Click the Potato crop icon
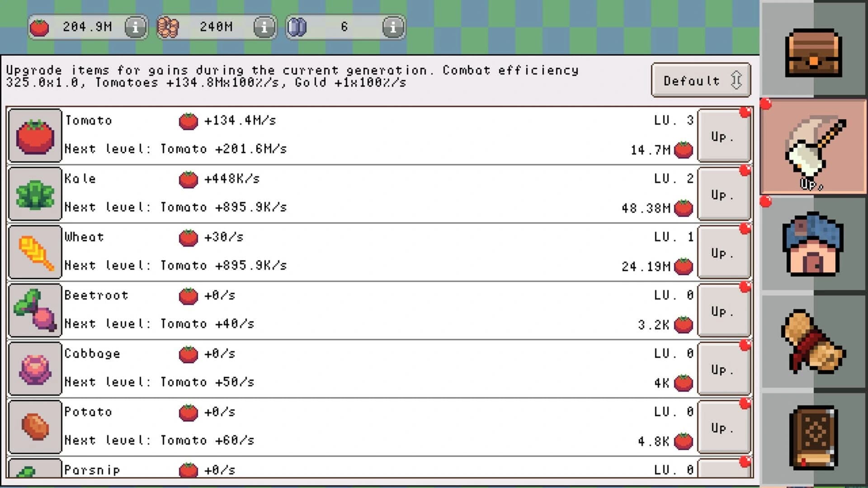 pos(34,426)
